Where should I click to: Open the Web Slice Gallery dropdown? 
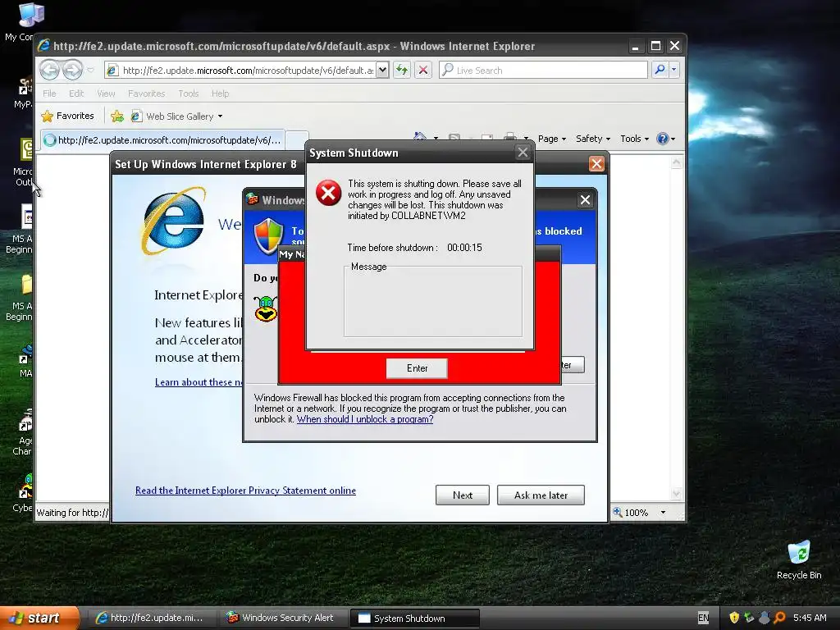[220, 116]
